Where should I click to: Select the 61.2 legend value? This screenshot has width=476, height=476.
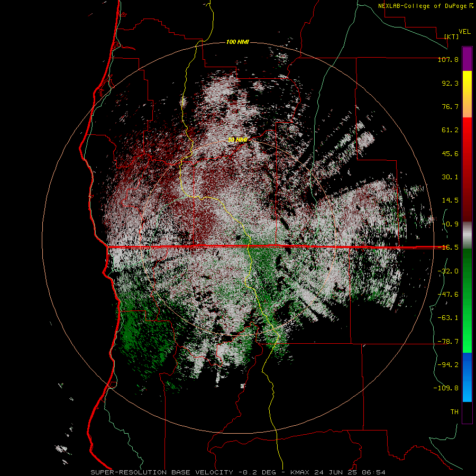click(x=450, y=130)
